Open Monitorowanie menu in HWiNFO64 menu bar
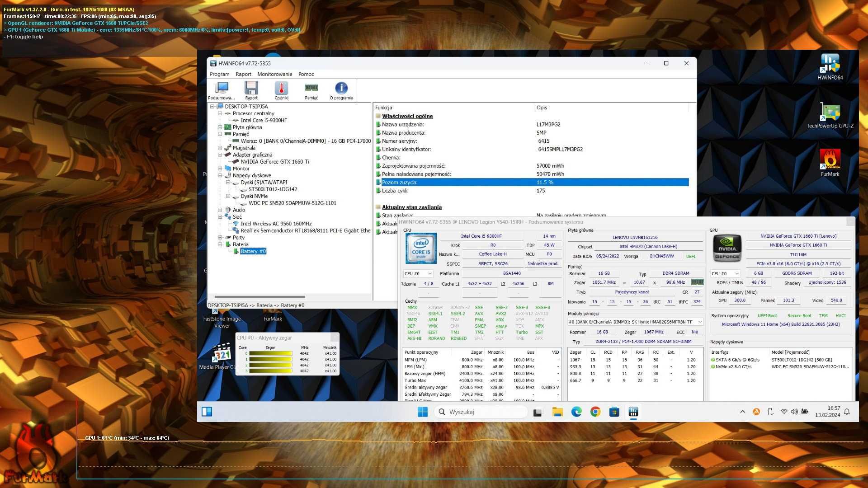 274,73
